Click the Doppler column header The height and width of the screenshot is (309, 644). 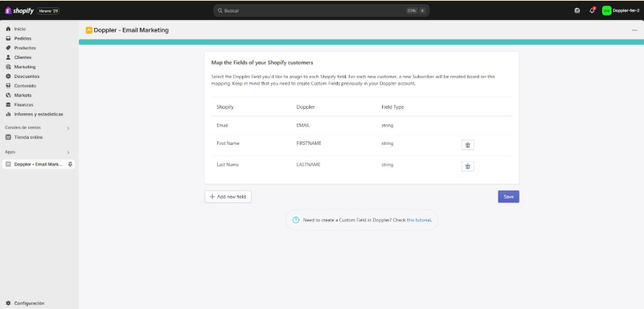click(305, 107)
